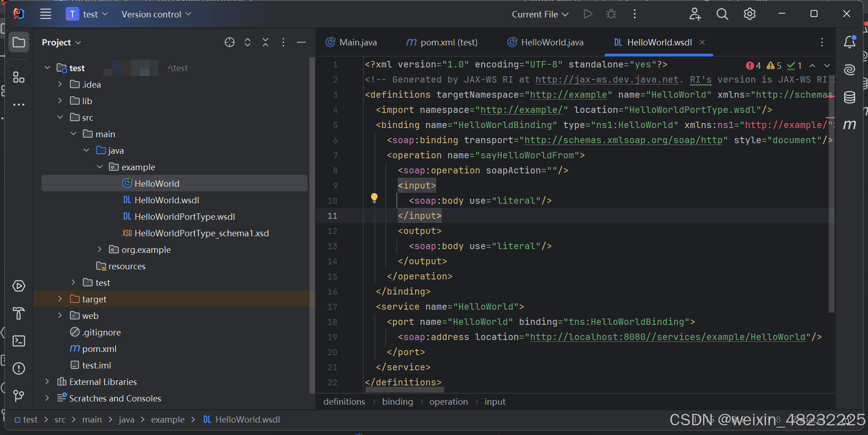Collapse the src folder
Image resolution: width=868 pixels, height=435 pixels.
[60, 117]
